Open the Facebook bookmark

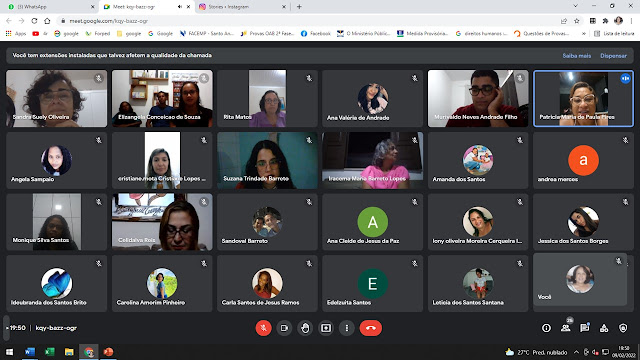pyautogui.click(x=316, y=33)
